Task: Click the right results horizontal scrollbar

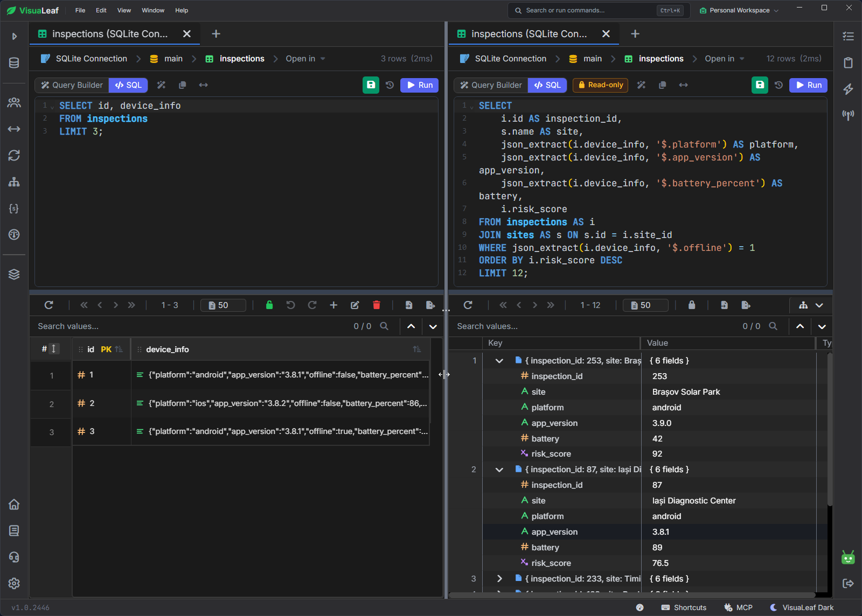Action: coord(632,595)
